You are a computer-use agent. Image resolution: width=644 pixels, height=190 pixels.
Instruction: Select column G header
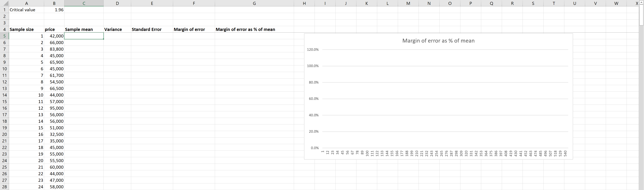(x=254, y=3)
